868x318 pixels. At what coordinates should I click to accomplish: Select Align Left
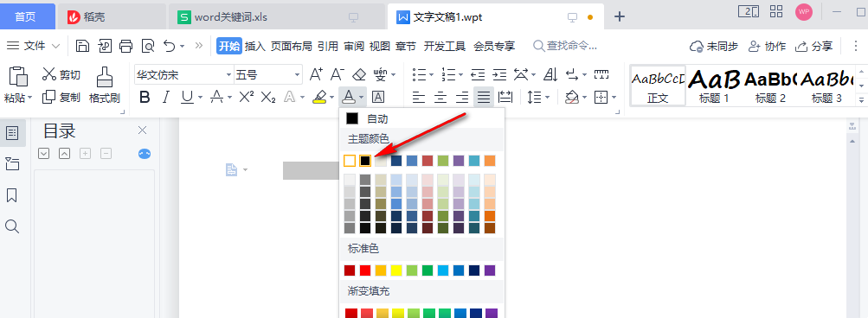pyautogui.click(x=419, y=98)
